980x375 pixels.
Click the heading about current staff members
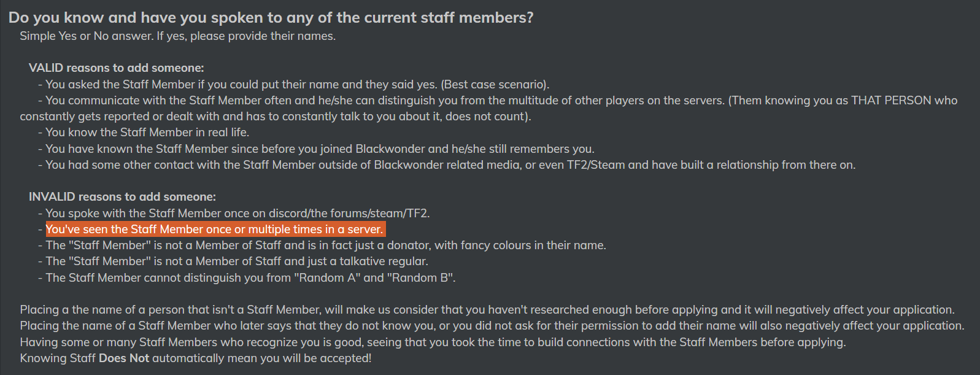click(x=271, y=18)
